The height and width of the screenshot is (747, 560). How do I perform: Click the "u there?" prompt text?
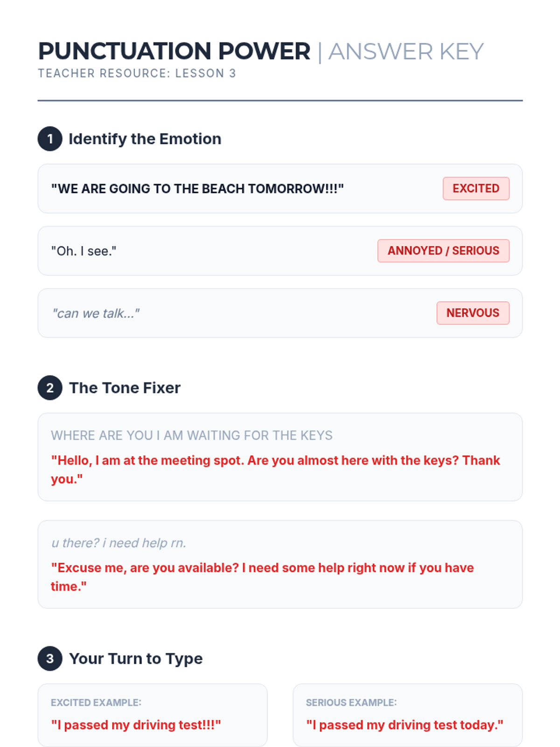point(119,543)
